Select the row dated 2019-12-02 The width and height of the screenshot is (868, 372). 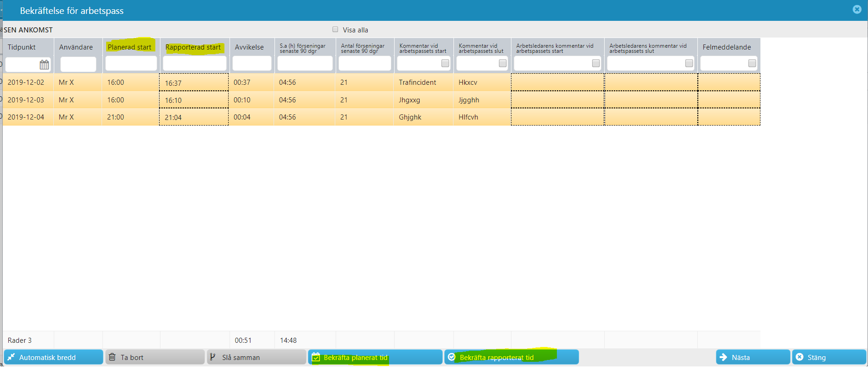pos(381,82)
